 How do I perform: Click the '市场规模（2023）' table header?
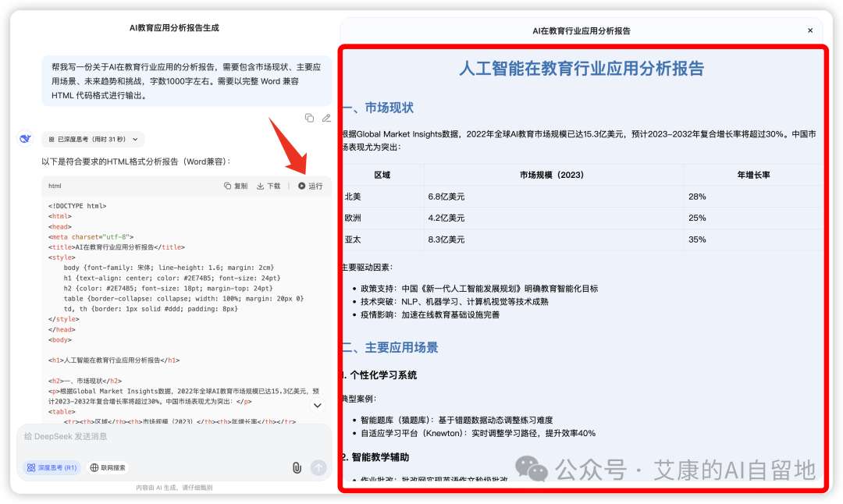coord(552,176)
